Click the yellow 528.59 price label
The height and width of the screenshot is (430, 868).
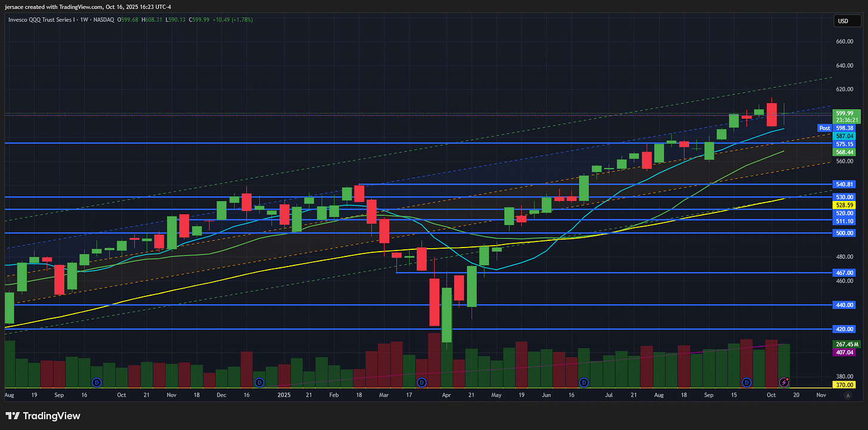click(x=845, y=205)
